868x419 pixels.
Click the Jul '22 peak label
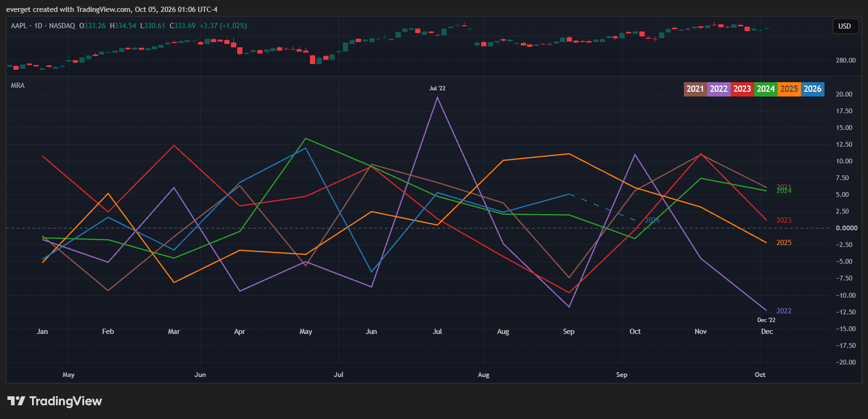(437, 88)
